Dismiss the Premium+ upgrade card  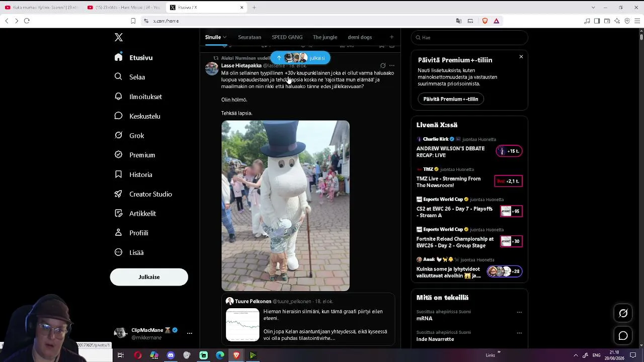[521, 57]
